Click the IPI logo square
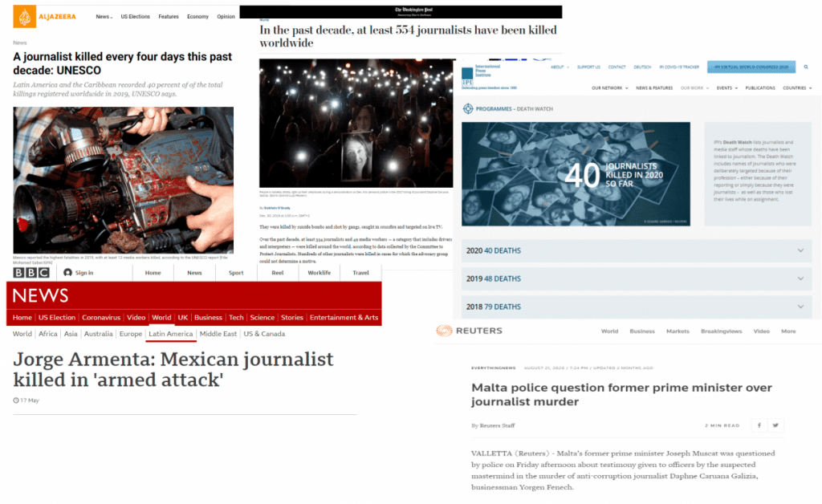This screenshot has width=822, height=504. point(467,76)
